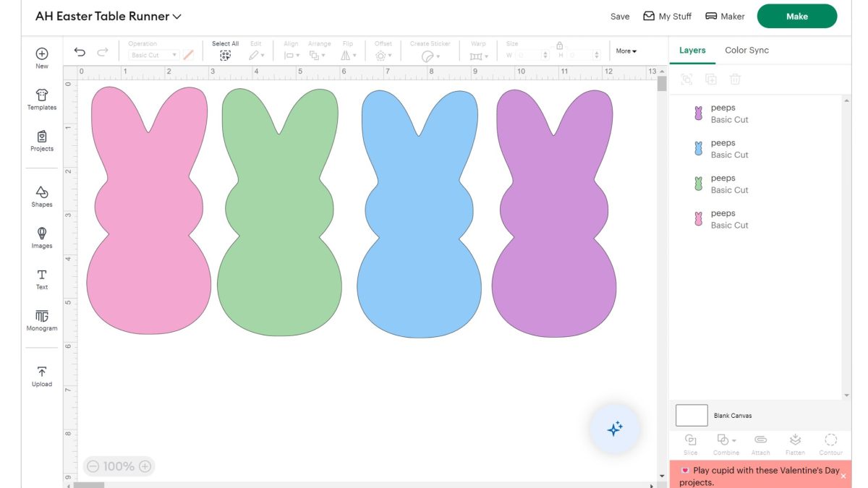Open the Upload tool

pos(42,376)
